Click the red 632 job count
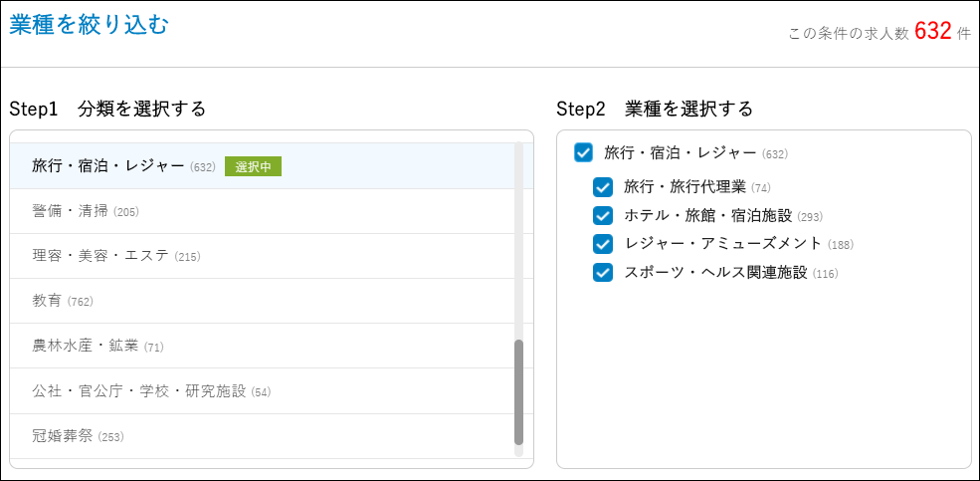Image resolution: width=980 pixels, height=481 pixels. (x=932, y=31)
